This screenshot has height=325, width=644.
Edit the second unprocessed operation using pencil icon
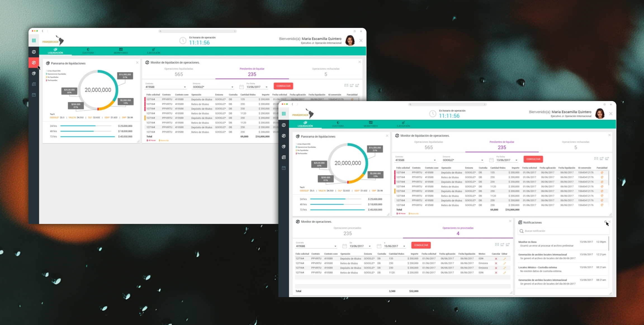(x=505, y=263)
